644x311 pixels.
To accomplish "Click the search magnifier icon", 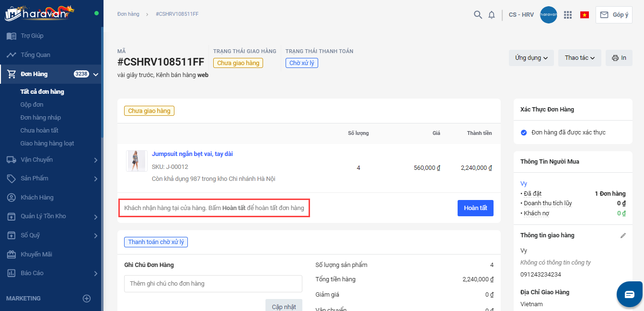I will 478,15.
